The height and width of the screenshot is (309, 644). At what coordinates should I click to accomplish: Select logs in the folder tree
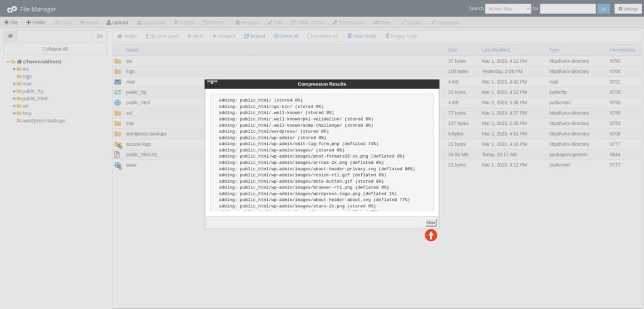pyautogui.click(x=27, y=77)
